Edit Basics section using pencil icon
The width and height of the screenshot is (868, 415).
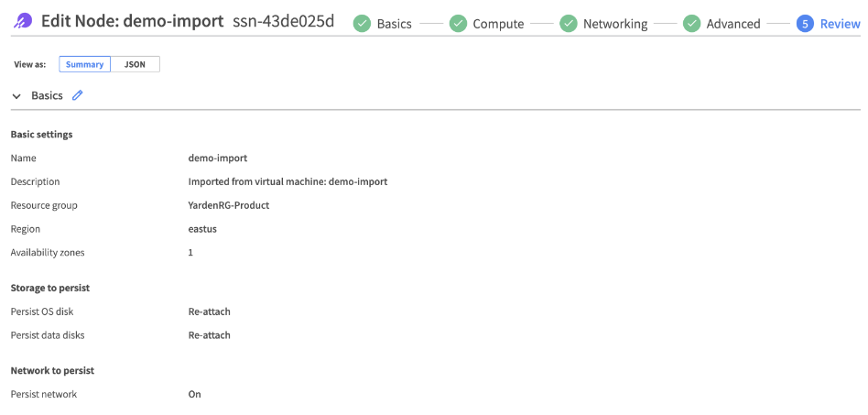coord(78,95)
